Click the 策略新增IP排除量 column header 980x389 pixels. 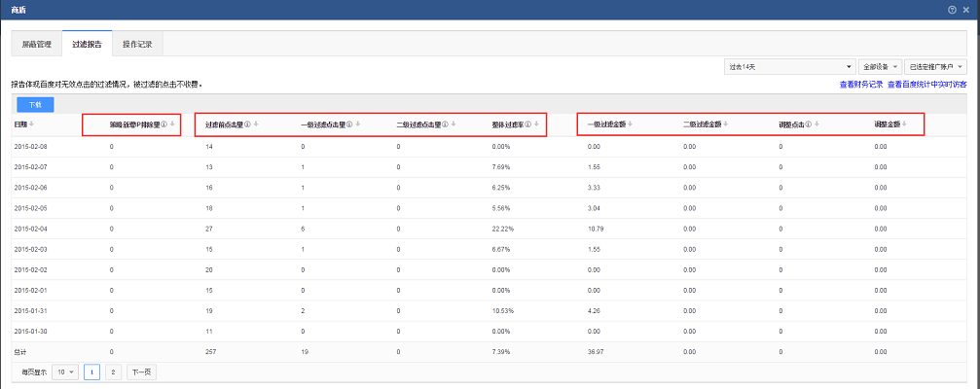[134, 124]
